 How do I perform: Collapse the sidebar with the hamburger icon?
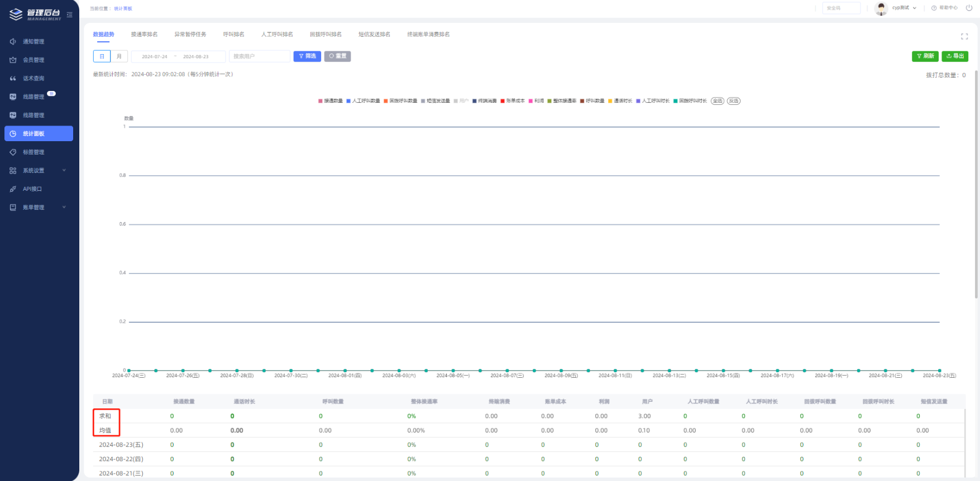click(x=69, y=15)
